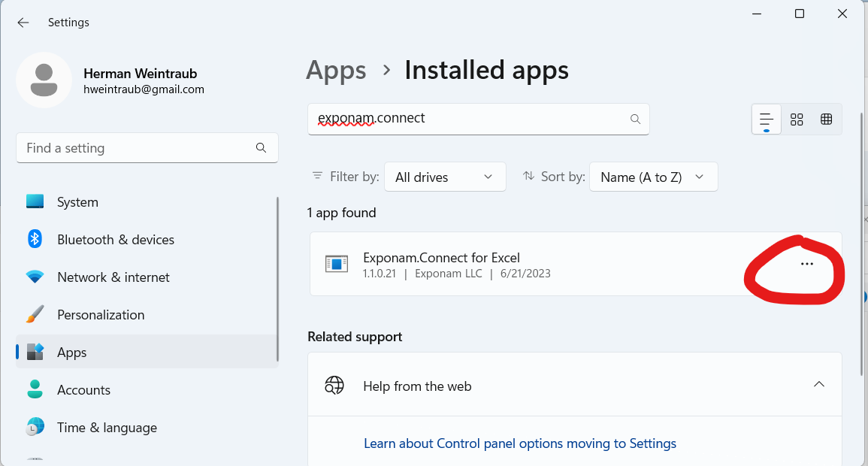The image size is (868, 466).
Task: Click the search magnifier in apps search box
Action: [x=635, y=119]
